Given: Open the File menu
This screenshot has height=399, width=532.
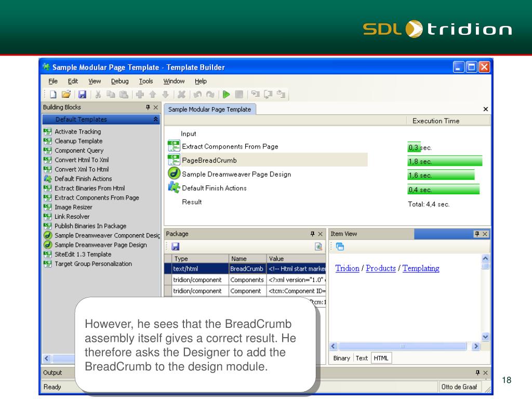Looking at the screenshot, I should click(x=53, y=81).
